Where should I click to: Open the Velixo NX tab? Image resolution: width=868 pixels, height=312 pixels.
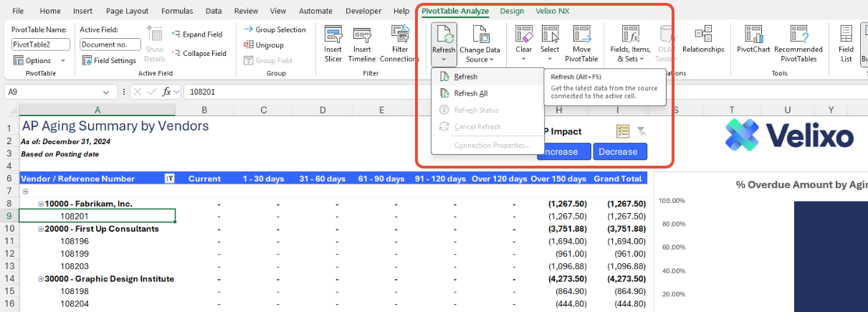[x=553, y=11]
